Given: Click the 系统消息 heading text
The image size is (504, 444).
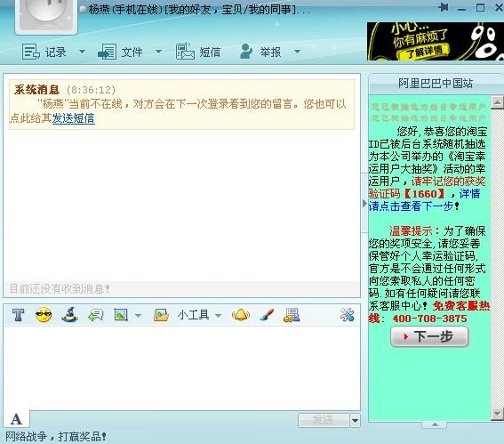Looking at the screenshot, I should pyautogui.click(x=36, y=90).
